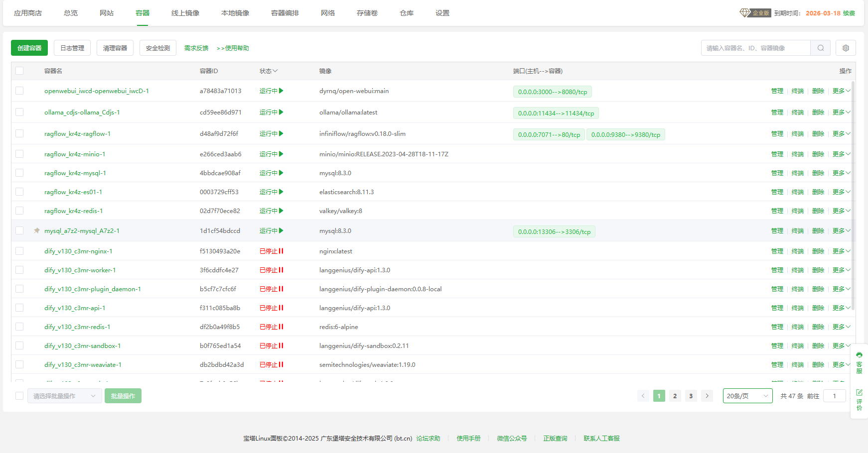This screenshot has height=453, width=868.
Task: Open the 容器编排 tab
Action: point(285,13)
